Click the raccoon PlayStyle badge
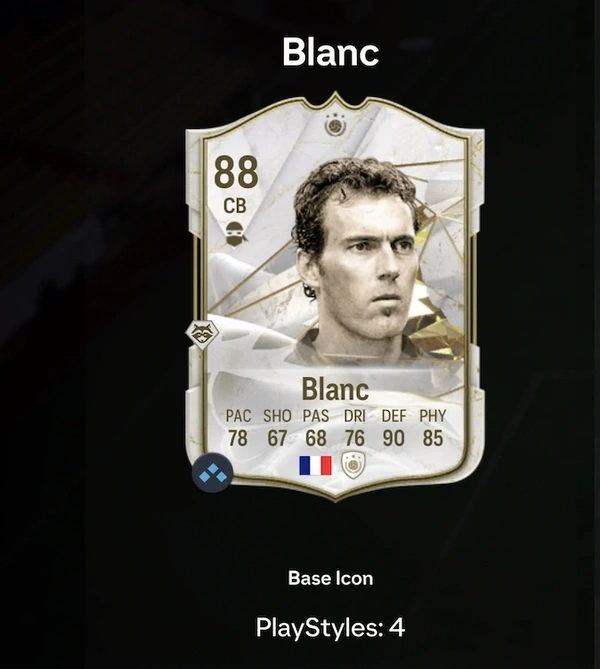600x669 pixels. coord(202,334)
